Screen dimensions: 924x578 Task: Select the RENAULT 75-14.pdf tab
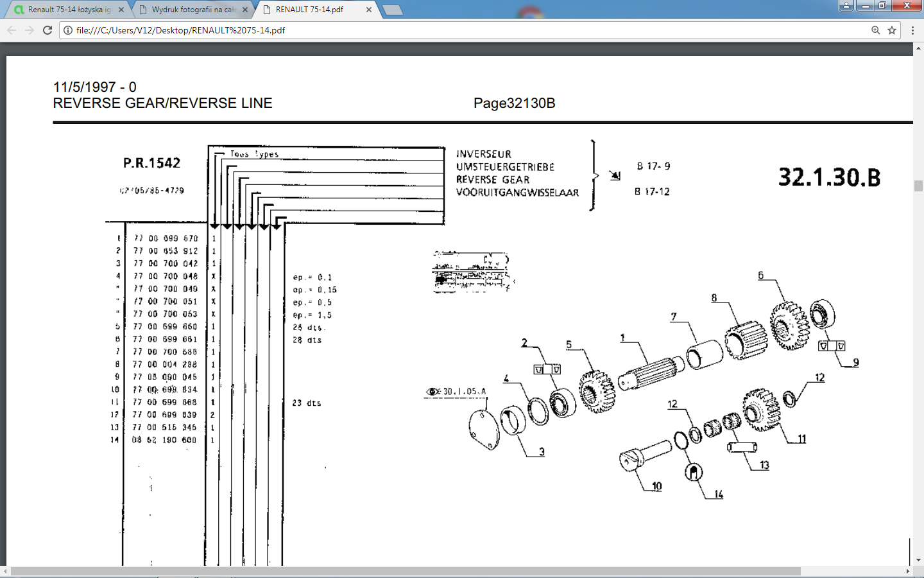point(311,10)
